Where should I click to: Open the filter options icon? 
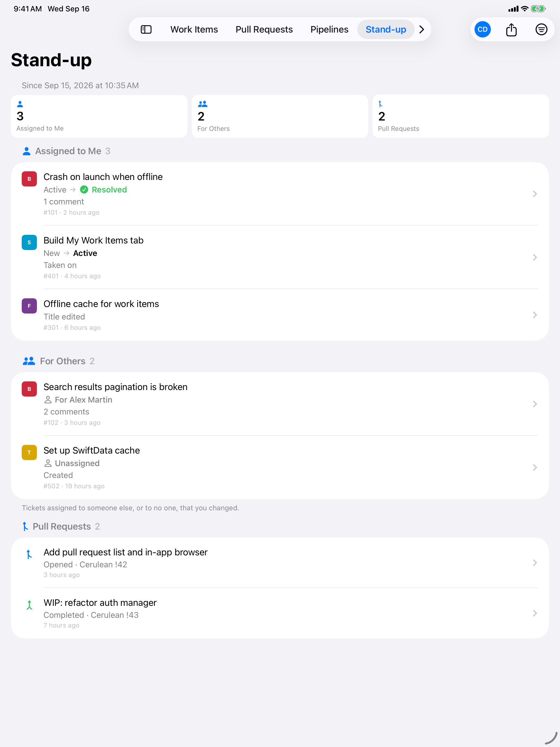tap(541, 29)
